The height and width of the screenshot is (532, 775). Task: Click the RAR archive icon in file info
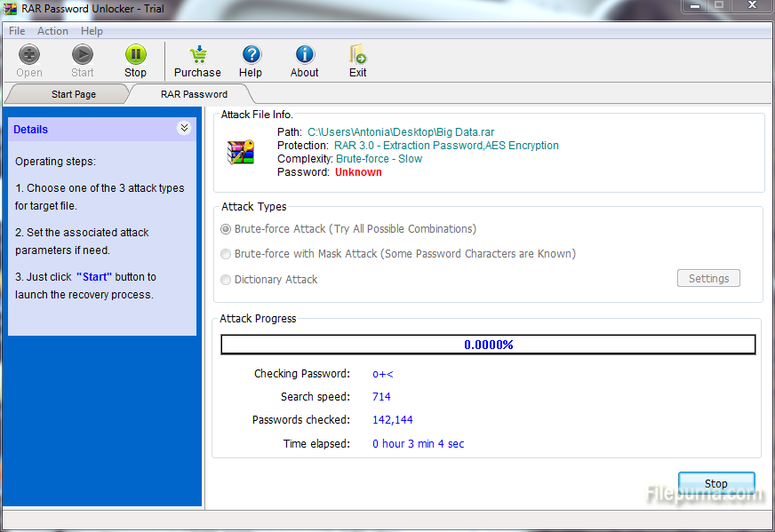(x=242, y=152)
